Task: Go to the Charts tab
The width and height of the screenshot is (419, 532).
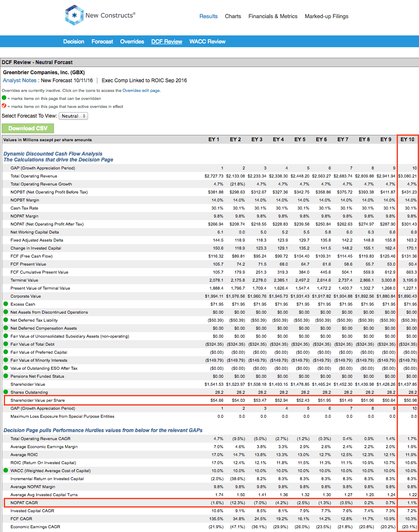Action: tap(233, 16)
